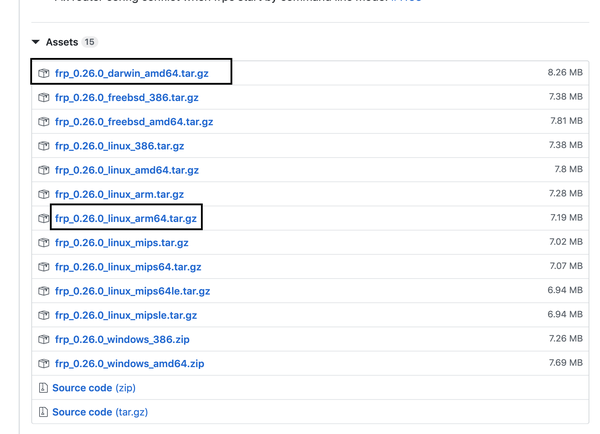Download frp_0.26.0_linux_mipsle.tar.gz
Image resolution: width=600 pixels, height=434 pixels.
click(x=126, y=315)
